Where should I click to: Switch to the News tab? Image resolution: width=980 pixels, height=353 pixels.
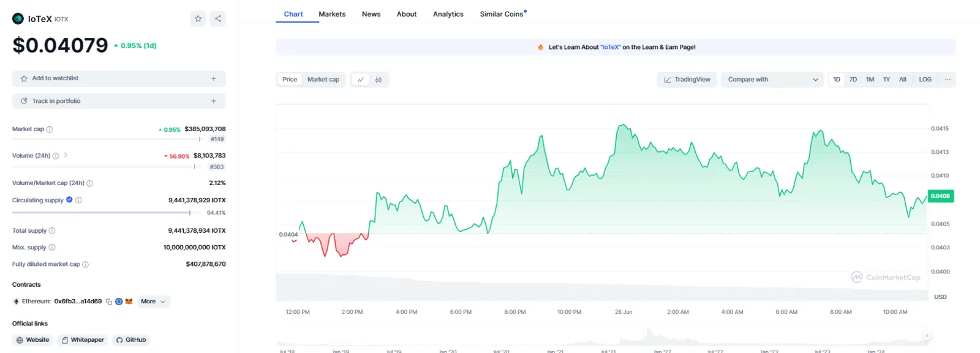(371, 14)
